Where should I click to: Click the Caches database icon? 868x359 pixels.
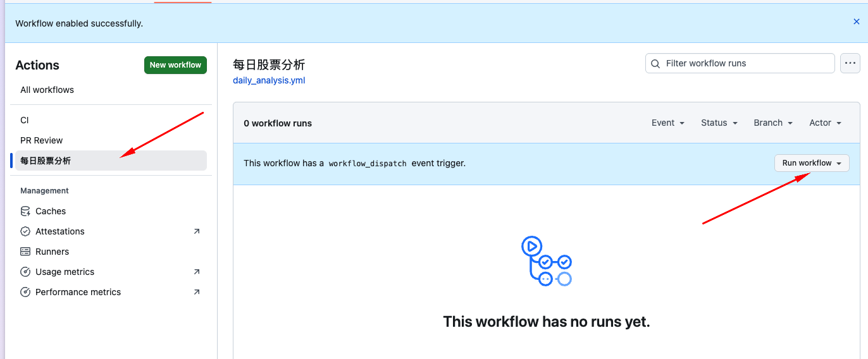[x=25, y=211]
